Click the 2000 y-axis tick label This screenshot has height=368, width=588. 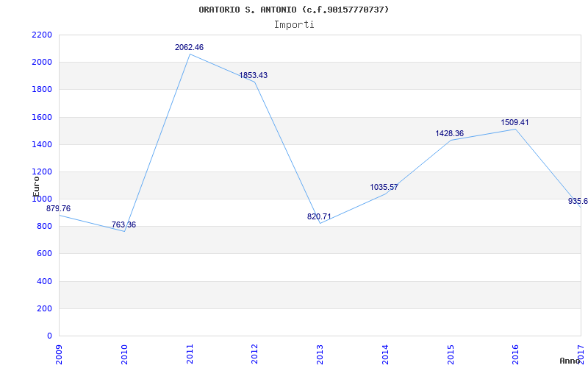tap(42, 63)
